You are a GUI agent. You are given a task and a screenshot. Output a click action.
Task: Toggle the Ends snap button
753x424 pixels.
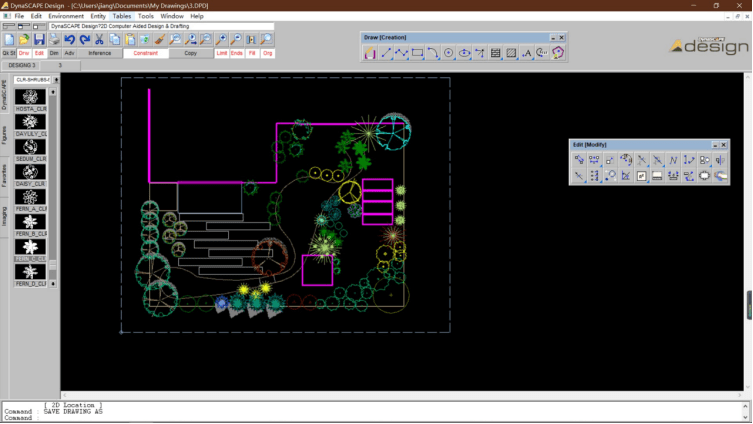point(237,53)
